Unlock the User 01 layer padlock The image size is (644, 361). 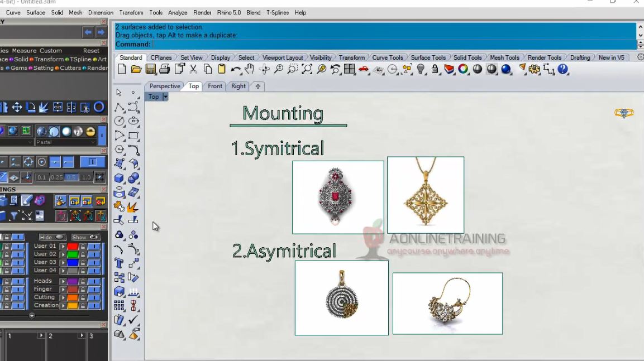[x=83, y=247]
